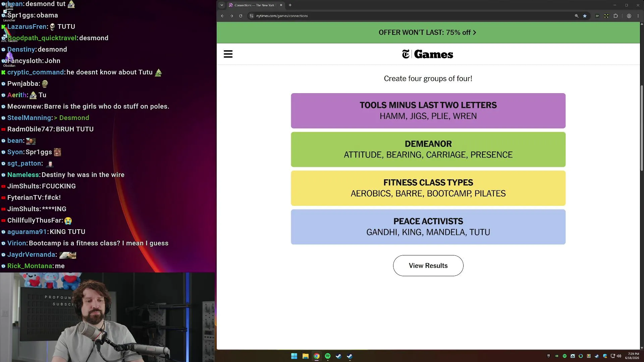644x362 pixels.
Task: Click chat username cryptic_command
Action: click(x=36, y=72)
